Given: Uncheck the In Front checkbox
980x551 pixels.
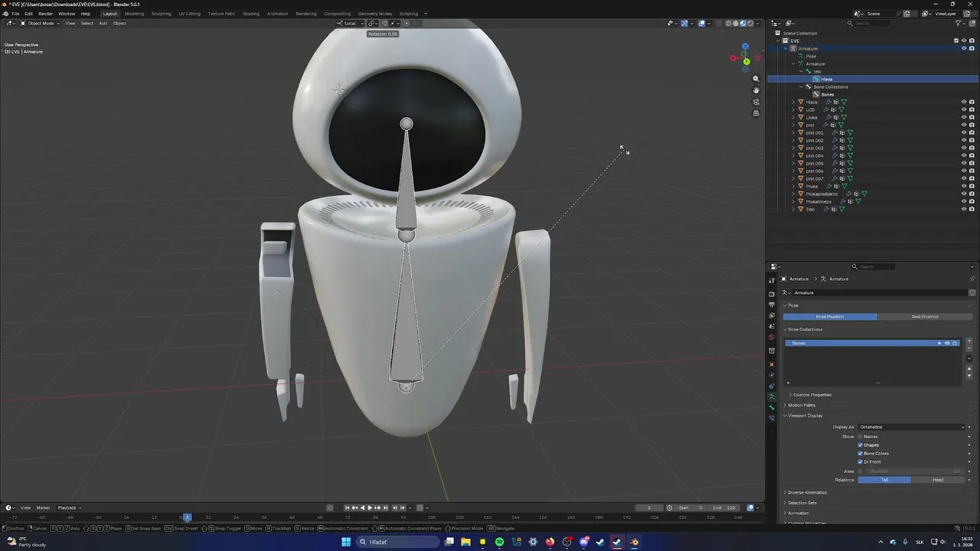Looking at the screenshot, I should click(x=861, y=461).
